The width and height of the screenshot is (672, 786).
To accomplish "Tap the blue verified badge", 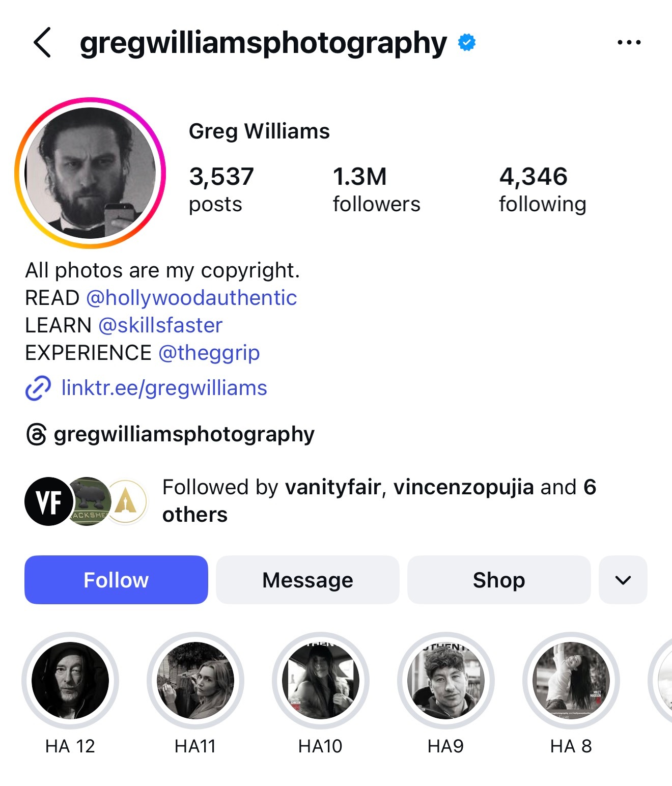I will tap(466, 43).
